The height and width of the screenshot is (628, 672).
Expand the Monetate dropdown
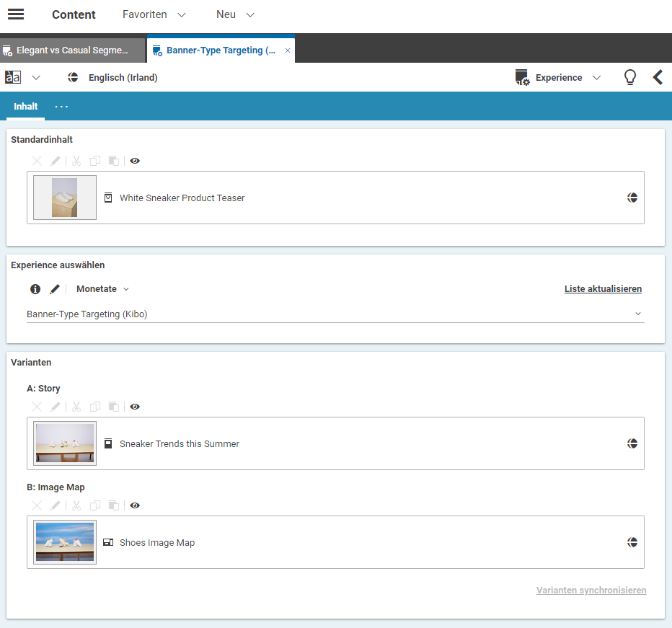pos(103,289)
